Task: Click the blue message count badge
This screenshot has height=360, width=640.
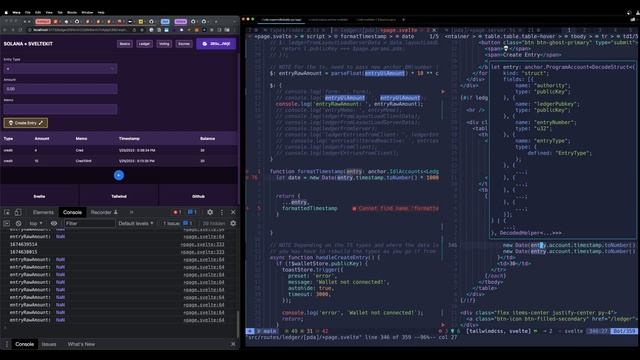Action: (x=192, y=212)
